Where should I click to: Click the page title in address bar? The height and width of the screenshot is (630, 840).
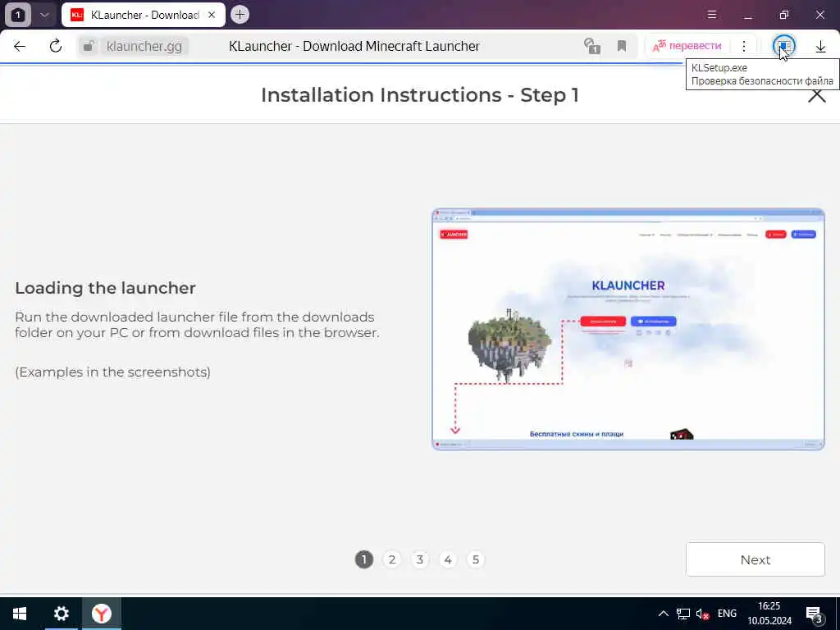click(x=354, y=46)
